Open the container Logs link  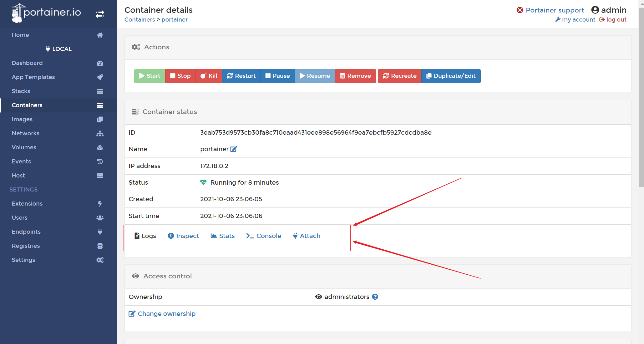click(145, 236)
